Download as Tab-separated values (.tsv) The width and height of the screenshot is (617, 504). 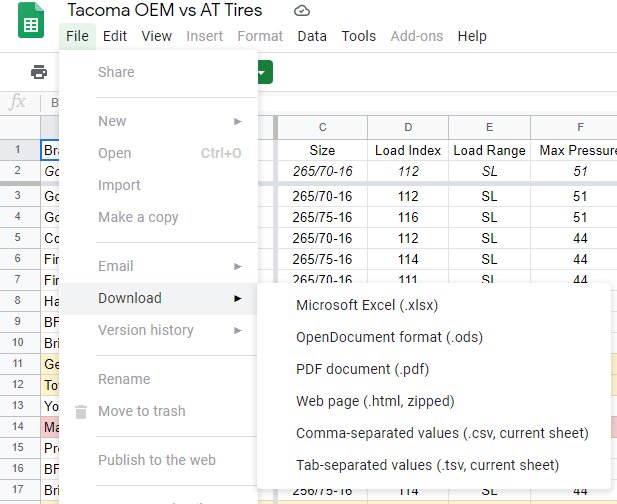pyautogui.click(x=434, y=465)
